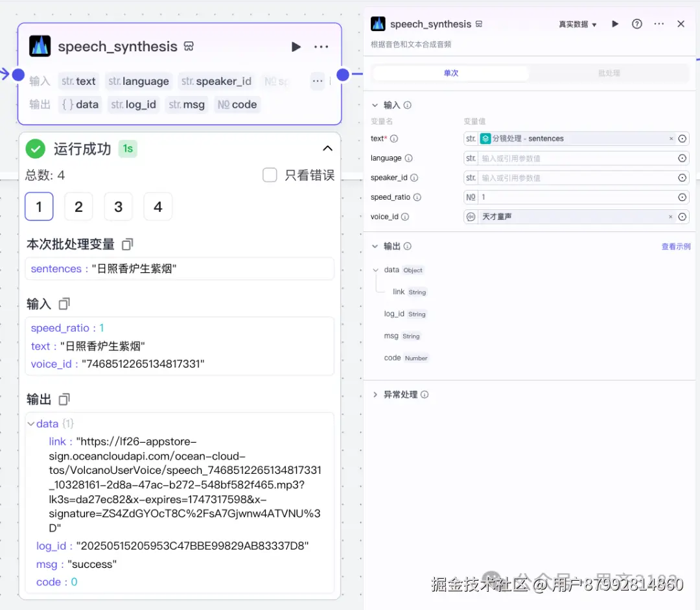Screen dimensions: 700x610
Task: Click the language value input field
Action: coord(577,158)
